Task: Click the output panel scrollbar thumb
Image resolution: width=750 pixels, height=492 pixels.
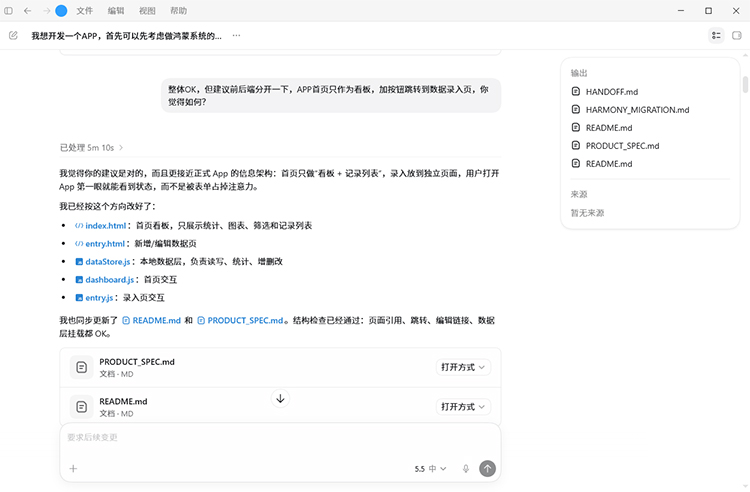Action: click(x=745, y=84)
